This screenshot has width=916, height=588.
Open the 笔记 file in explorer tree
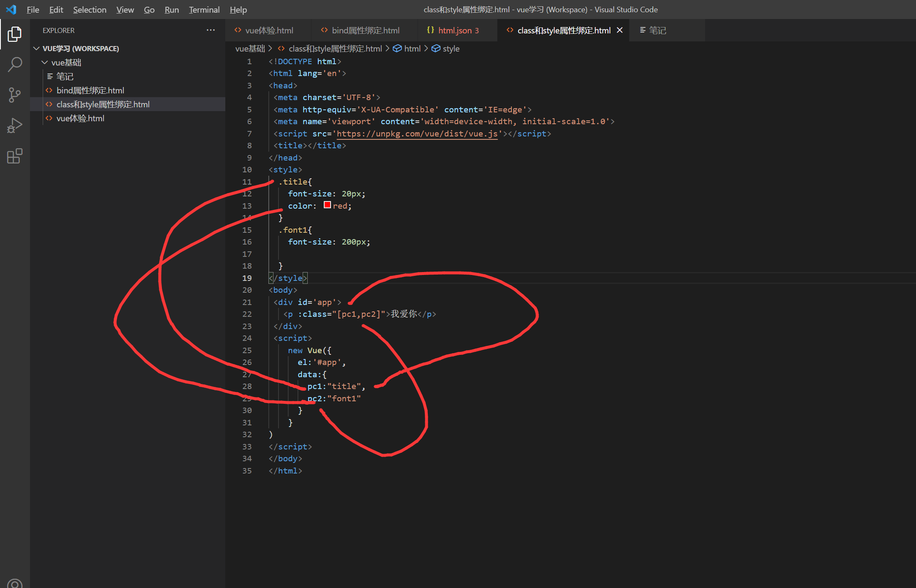[x=65, y=76]
